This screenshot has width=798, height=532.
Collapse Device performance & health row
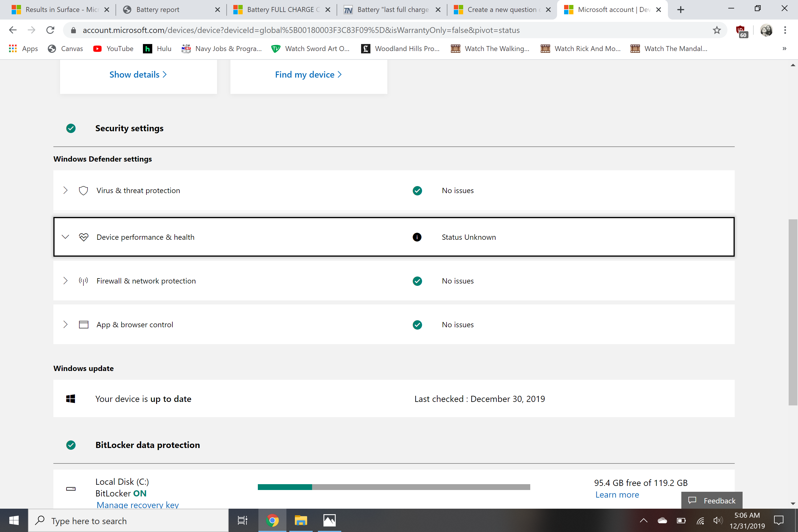[x=66, y=237]
